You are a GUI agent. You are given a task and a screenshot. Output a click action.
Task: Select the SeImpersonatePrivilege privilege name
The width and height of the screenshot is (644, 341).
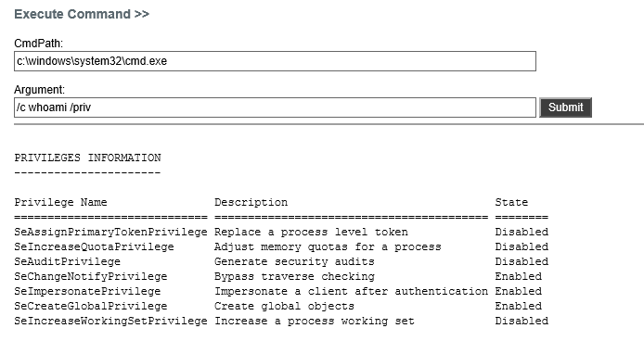[x=87, y=291]
